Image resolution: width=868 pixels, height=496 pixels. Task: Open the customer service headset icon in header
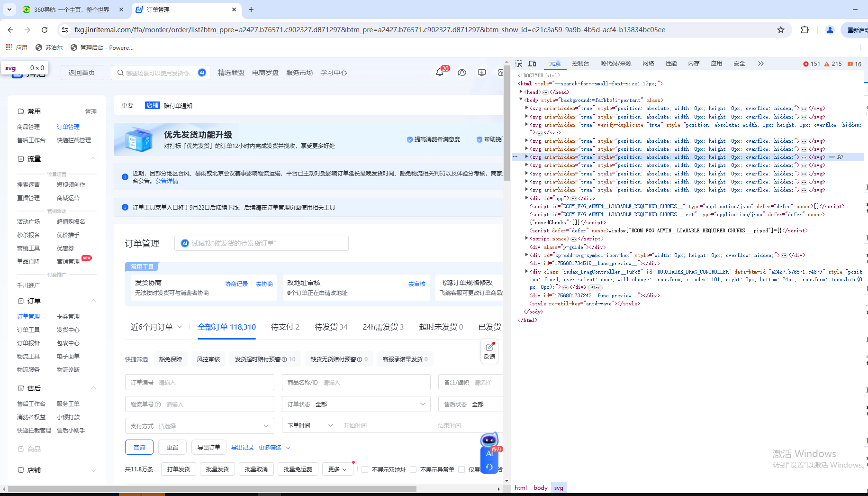click(x=462, y=73)
